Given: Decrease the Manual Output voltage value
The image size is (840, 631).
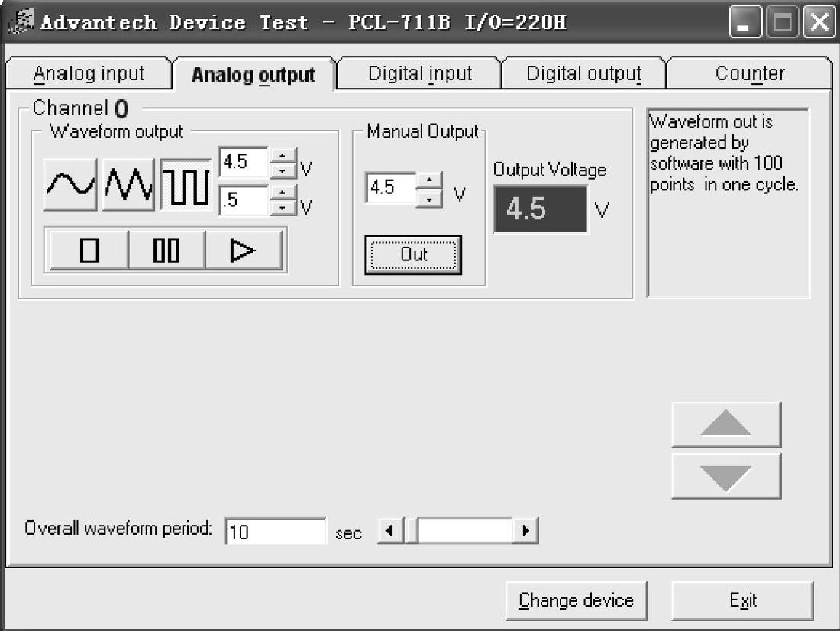Looking at the screenshot, I should (x=429, y=198).
